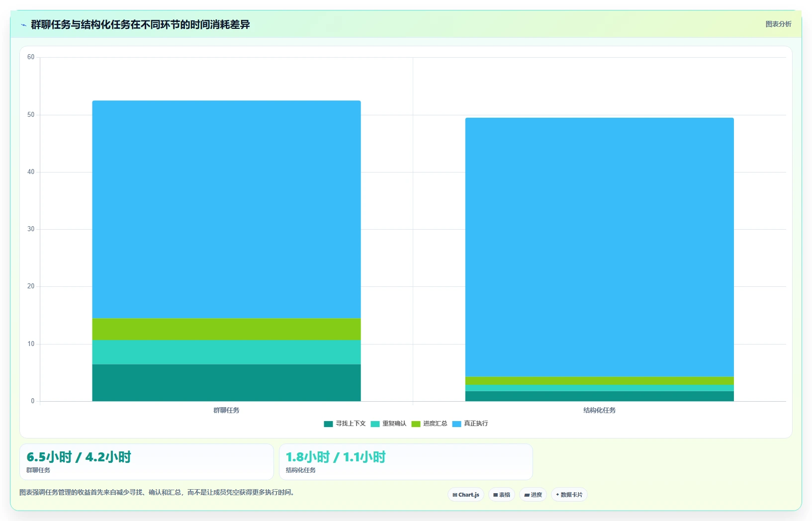Click the 6.5小时 / 4.2小时 stat value
This screenshot has height=521, width=812.
(79, 457)
